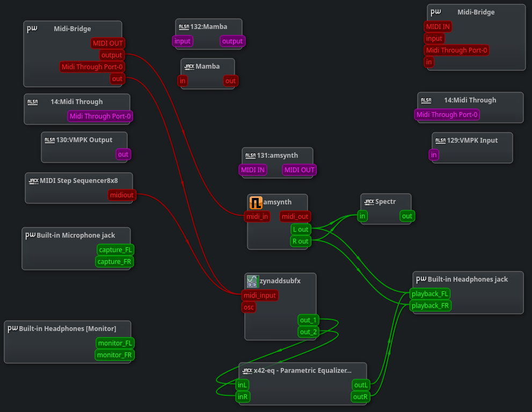Select midi_input port on zynaddsubfx
Image resolution: width=532 pixels, height=412 pixels.
(259, 296)
